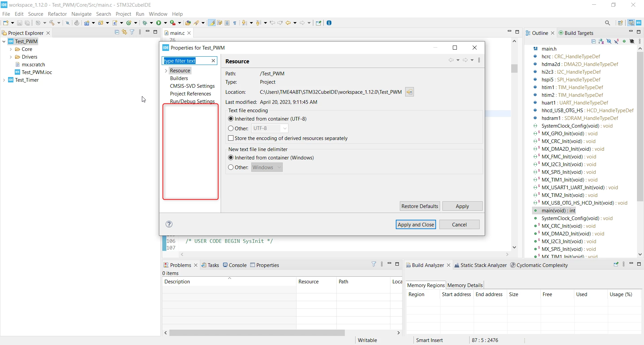
Task: Select CMSIS-SVD Settings in properties list
Action: 192,86
